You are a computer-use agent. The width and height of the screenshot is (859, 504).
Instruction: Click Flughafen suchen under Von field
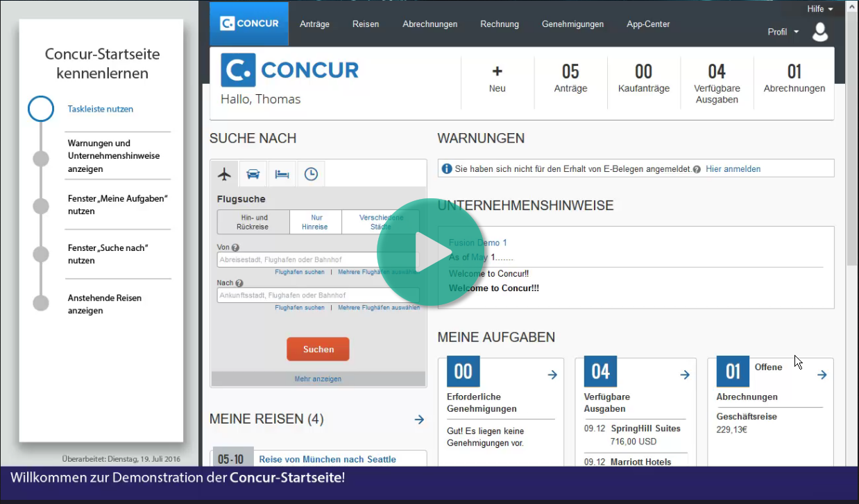pyautogui.click(x=299, y=272)
